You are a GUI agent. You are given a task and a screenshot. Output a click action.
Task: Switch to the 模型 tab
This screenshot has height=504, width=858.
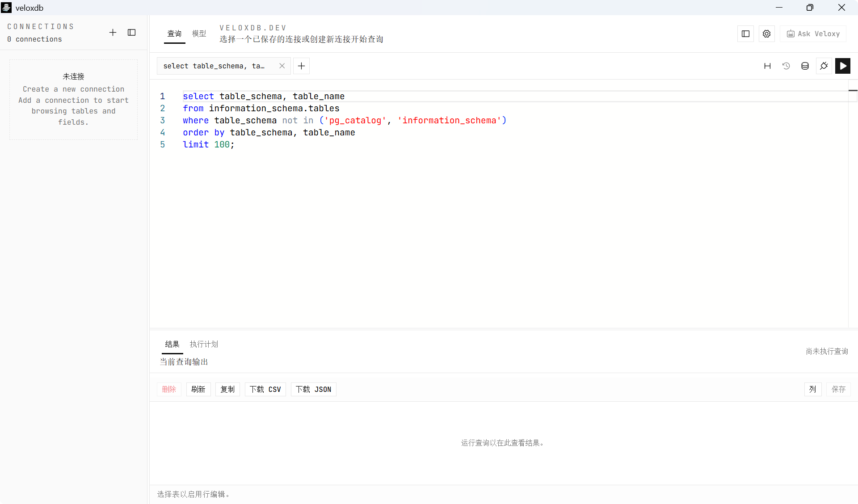point(199,34)
